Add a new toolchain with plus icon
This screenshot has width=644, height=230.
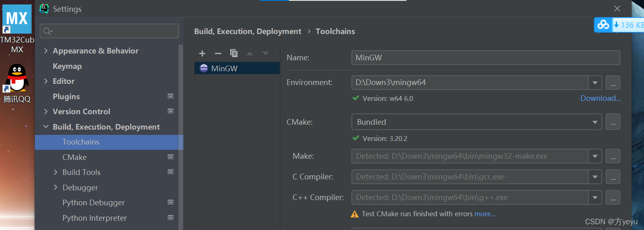tap(202, 53)
